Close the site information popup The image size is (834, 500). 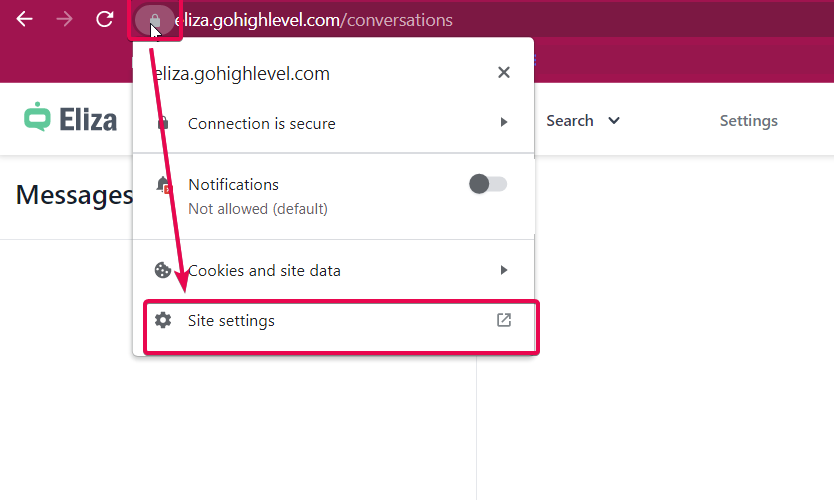pos(503,72)
